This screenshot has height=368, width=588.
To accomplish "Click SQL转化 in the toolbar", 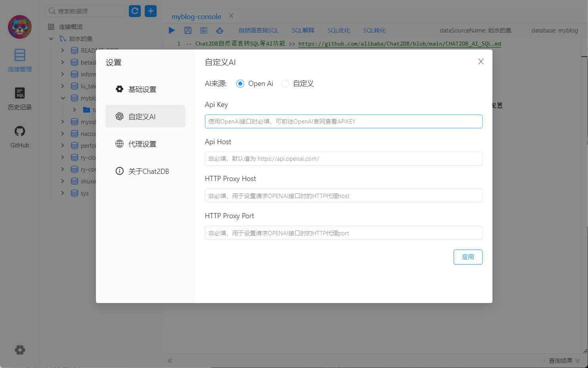I will [x=374, y=31].
